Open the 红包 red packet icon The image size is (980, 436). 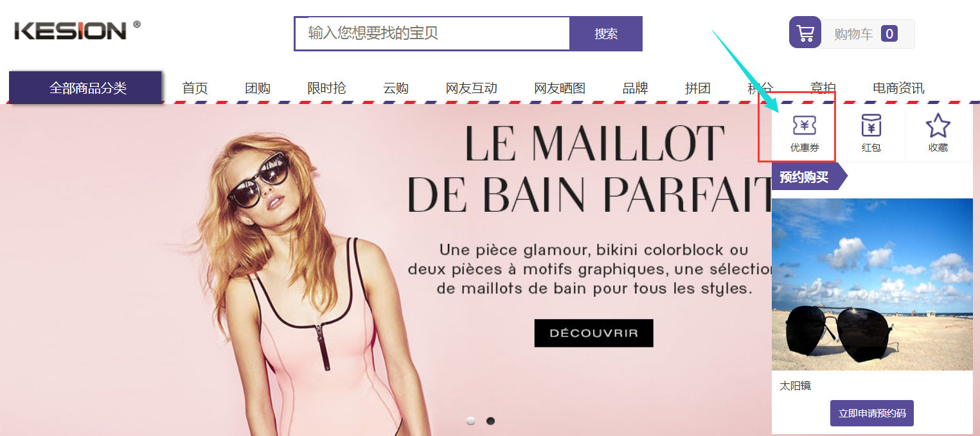871,125
